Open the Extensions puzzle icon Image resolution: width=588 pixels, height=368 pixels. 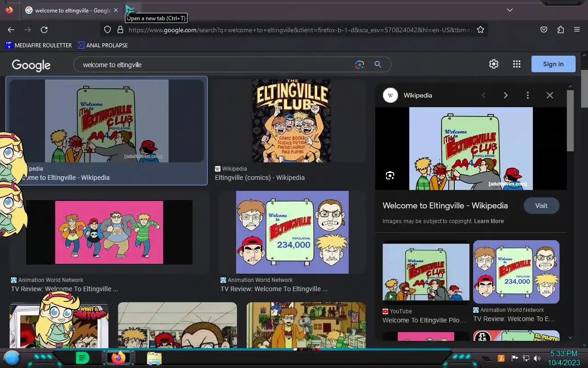(x=560, y=29)
